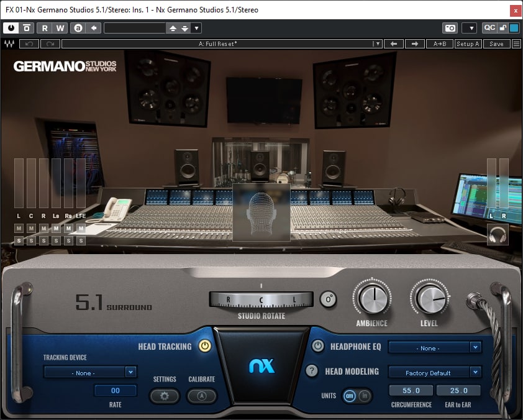The height and width of the screenshot is (420, 523).
Task: Select in units option
Action: 364,396
